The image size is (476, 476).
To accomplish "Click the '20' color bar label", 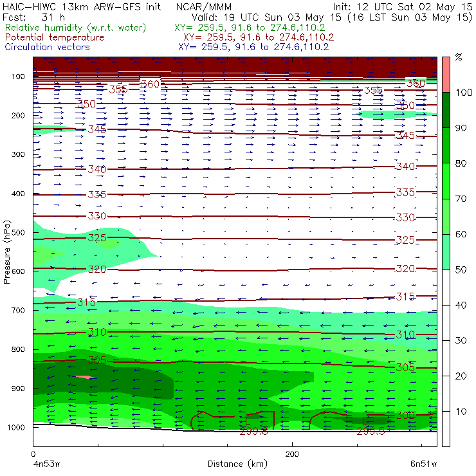I will point(461,376).
